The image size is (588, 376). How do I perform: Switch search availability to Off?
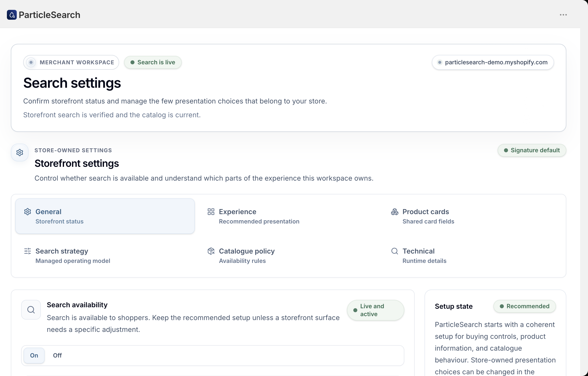57,355
